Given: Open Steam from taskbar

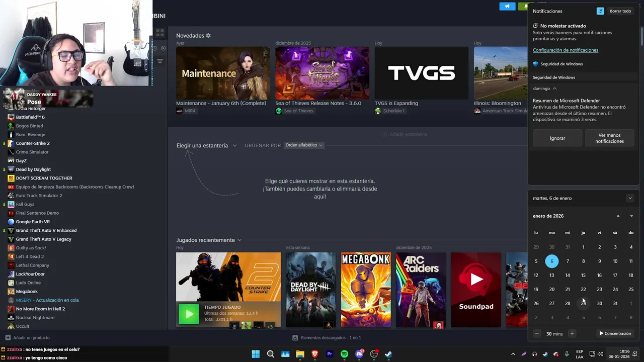Looking at the screenshot, I should click(389, 354).
